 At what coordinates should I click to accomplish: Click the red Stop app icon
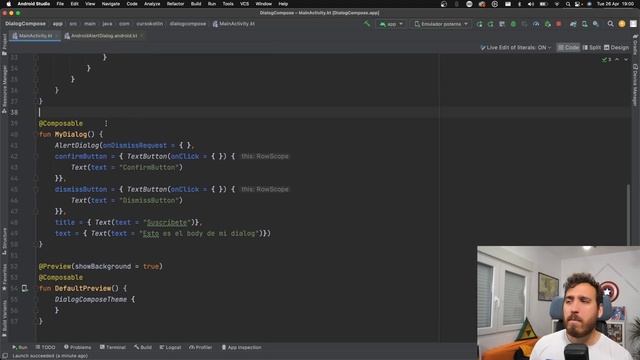click(558, 24)
